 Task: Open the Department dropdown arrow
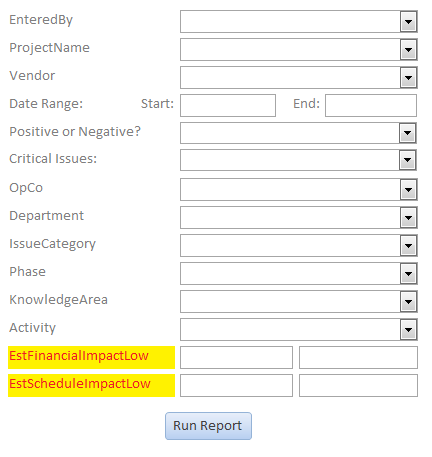click(408, 218)
